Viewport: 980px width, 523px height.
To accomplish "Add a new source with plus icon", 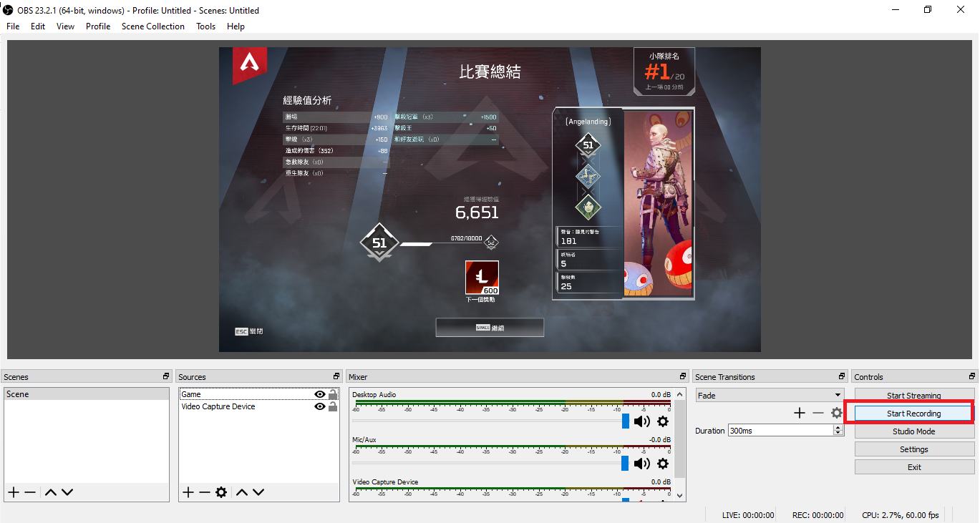I will (x=188, y=492).
